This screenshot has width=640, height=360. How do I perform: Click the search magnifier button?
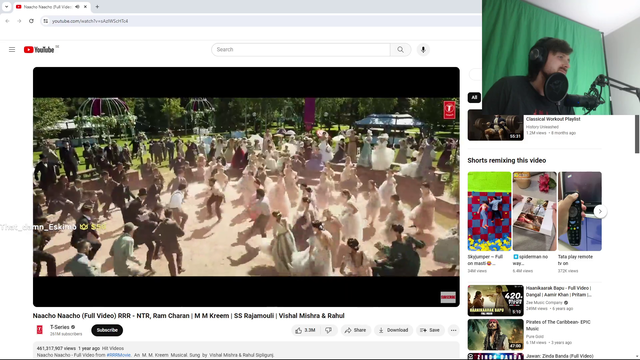[400, 49]
